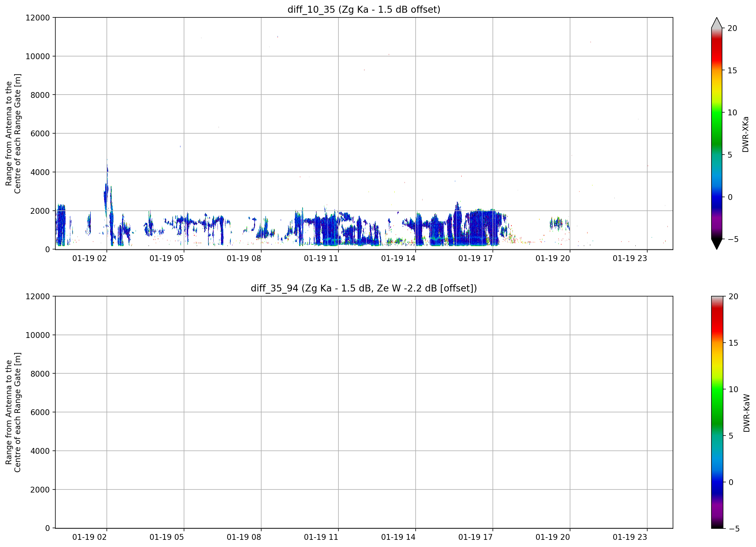This screenshot has width=756, height=547.
Task: Select the DWR-KaW colorbar label
Action: click(x=747, y=413)
